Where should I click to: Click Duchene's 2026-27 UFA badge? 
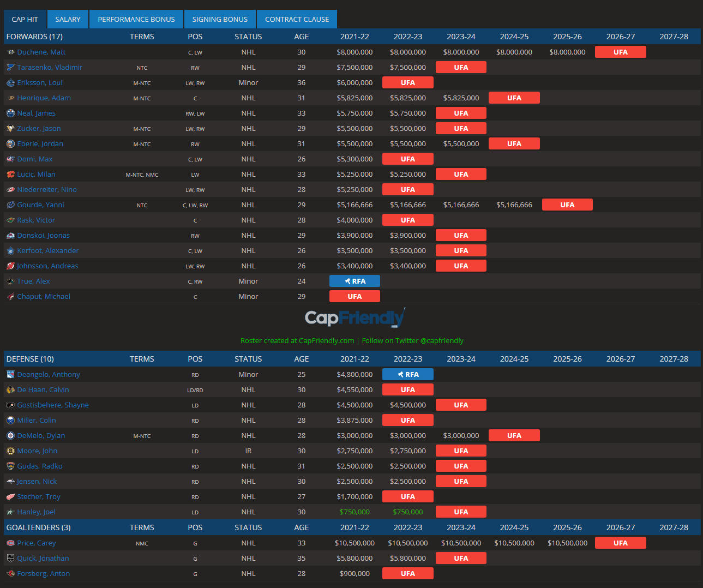(621, 52)
